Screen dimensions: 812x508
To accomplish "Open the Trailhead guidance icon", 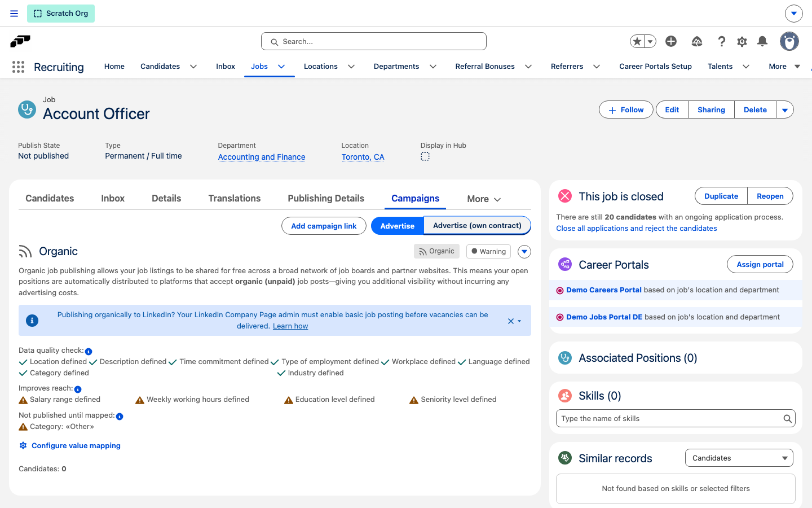I will point(697,41).
